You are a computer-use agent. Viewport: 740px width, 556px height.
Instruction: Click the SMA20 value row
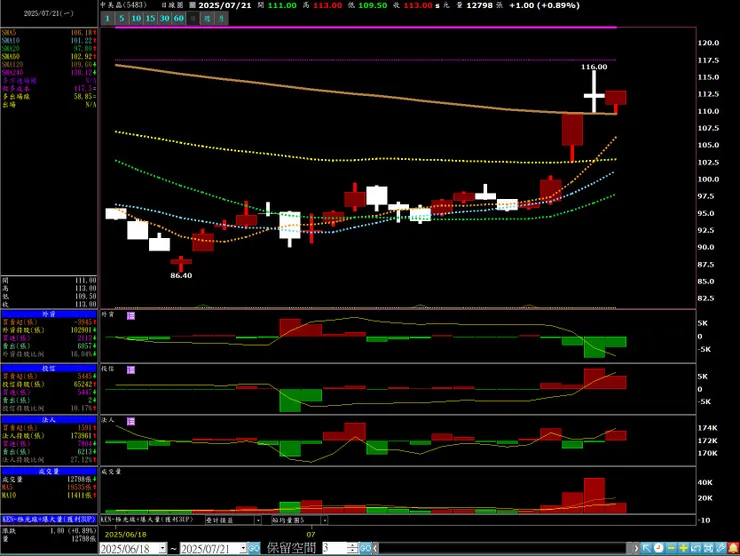pyautogui.click(x=49, y=49)
